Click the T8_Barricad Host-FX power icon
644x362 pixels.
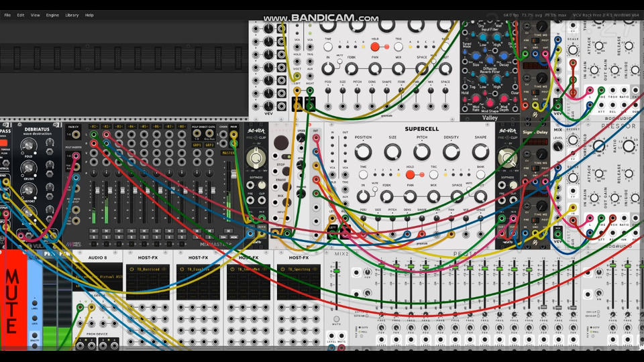[x=132, y=269]
